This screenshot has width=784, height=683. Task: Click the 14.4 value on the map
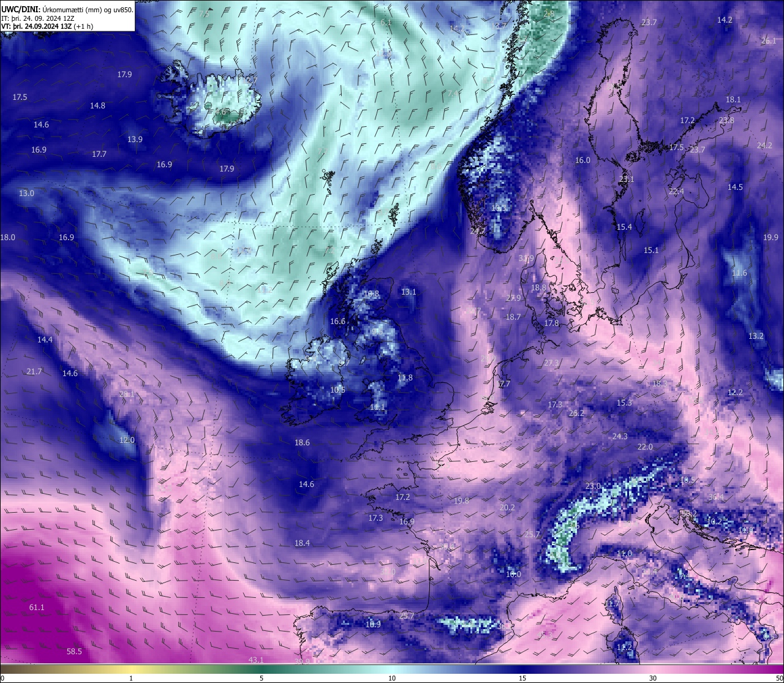tap(45, 339)
